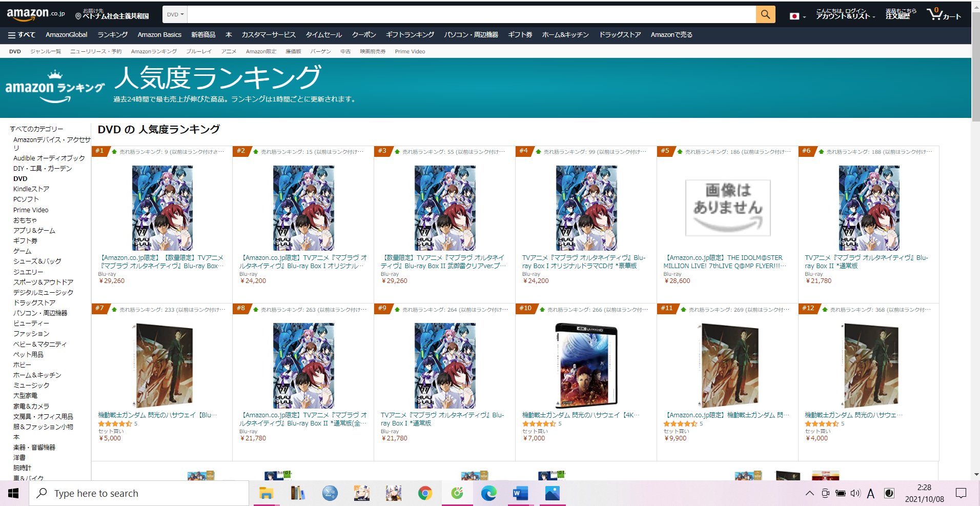Screen dimensions: 980x506
Task: Open the #2 product title link priced ¥24,200
Action: (x=303, y=261)
